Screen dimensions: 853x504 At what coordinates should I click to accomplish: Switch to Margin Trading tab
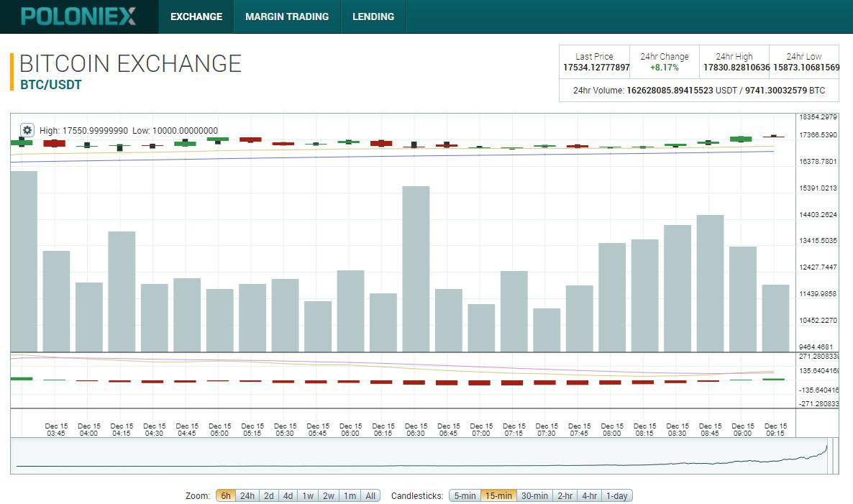(x=287, y=17)
